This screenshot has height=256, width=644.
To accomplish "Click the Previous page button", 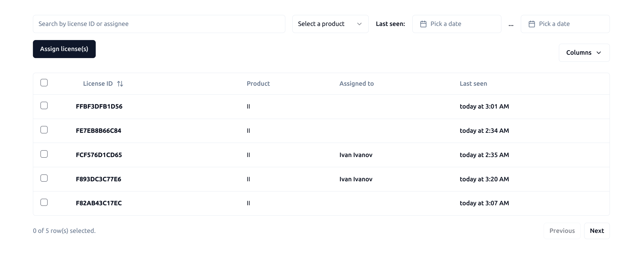I will [x=562, y=231].
